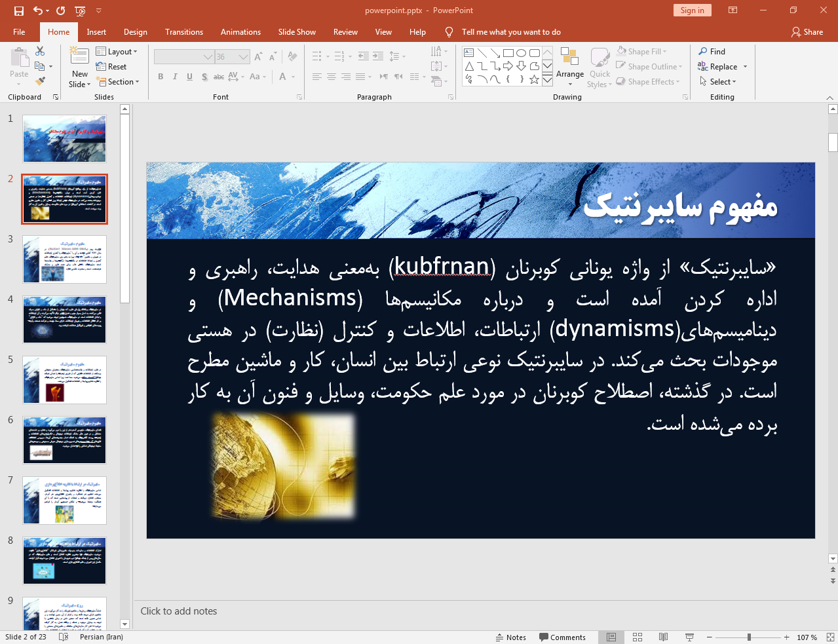Click the Notes button in status bar

point(511,637)
